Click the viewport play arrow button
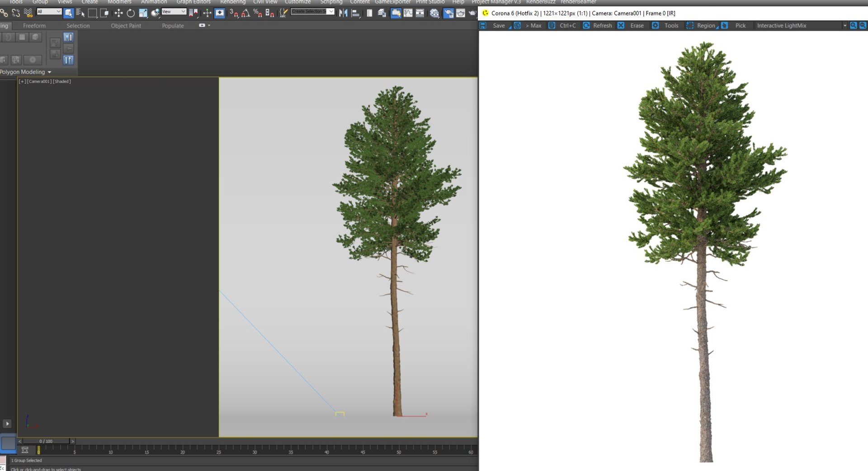 pyautogui.click(x=7, y=424)
